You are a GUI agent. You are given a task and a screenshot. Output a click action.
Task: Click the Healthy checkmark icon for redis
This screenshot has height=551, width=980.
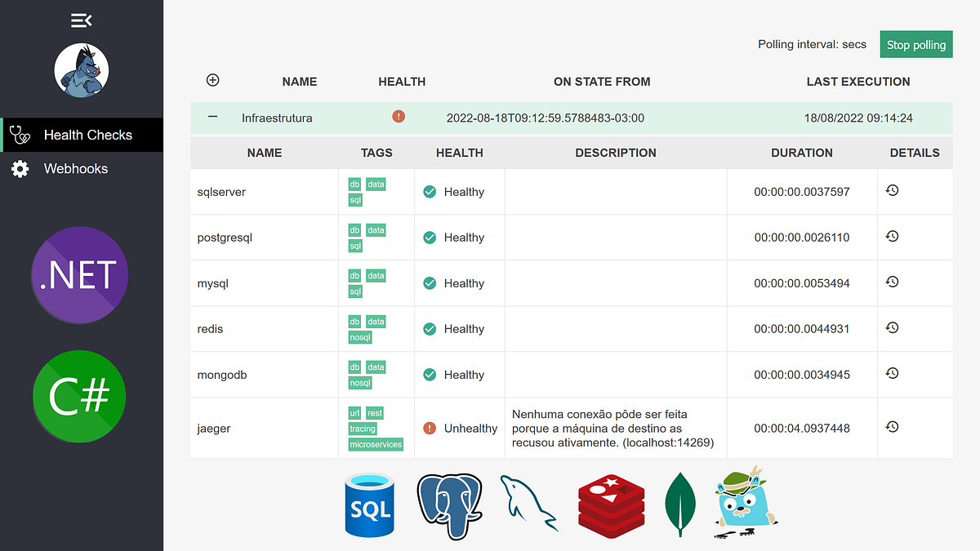tap(430, 328)
